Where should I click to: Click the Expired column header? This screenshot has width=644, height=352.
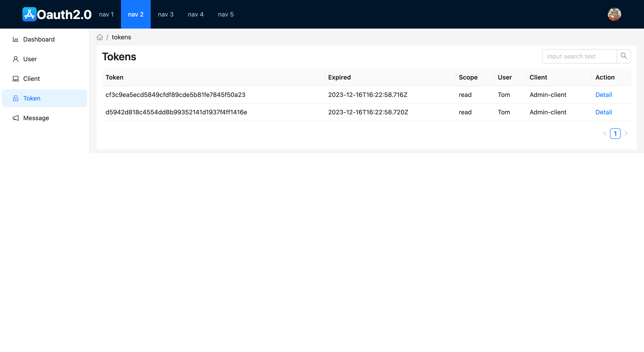click(x=339, y=77)
